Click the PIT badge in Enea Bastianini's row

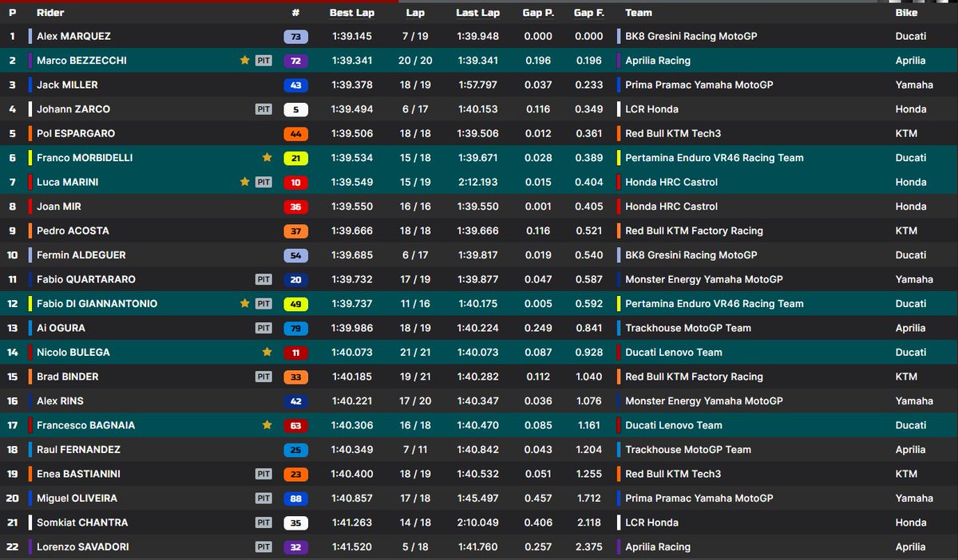(x=263, y=474)
